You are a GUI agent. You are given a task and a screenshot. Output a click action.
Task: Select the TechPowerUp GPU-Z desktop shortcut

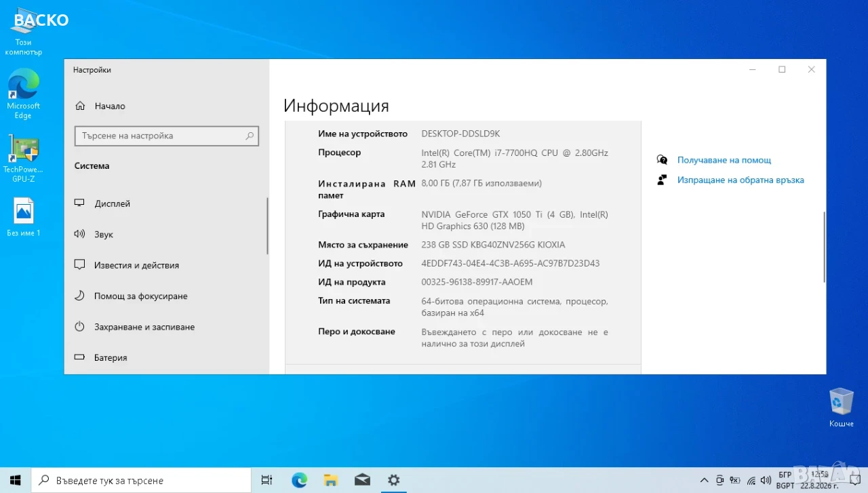click(24, 159)
